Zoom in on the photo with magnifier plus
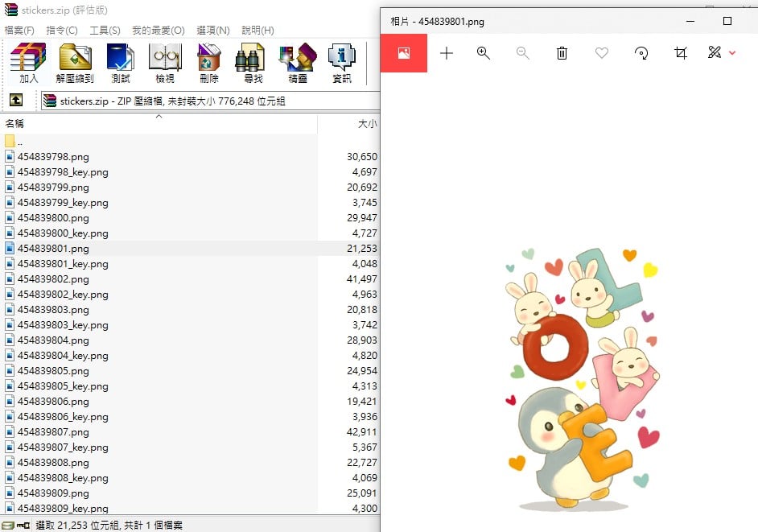 coord(483,52)
